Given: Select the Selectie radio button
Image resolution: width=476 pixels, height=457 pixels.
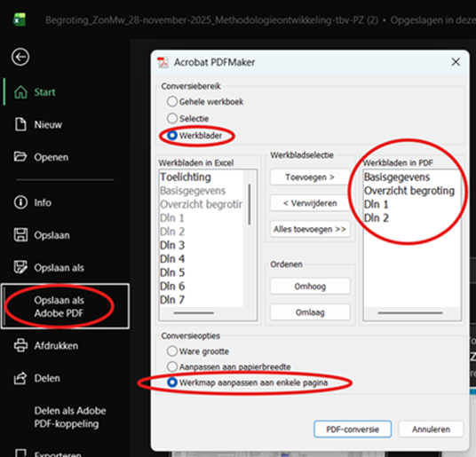Looking at the screenshot, I should click(x=172, y=118).
